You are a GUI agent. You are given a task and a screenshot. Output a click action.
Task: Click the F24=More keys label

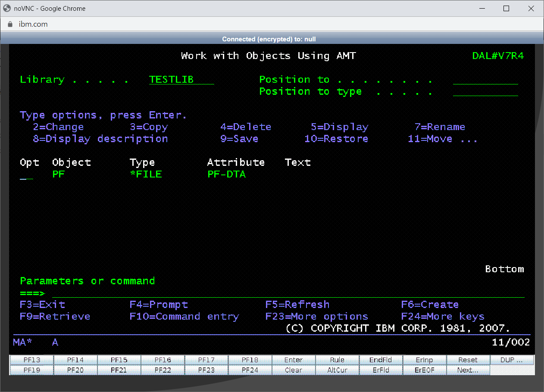pos(443,316)
